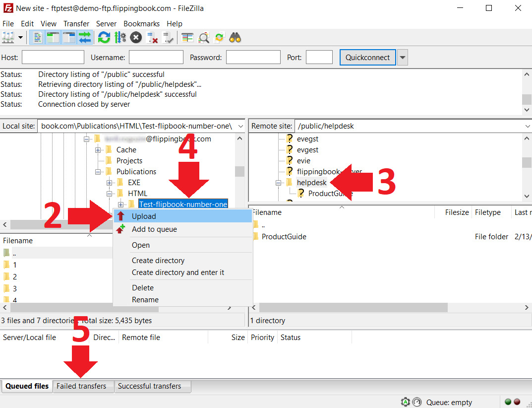Select local folder named 3
Screen dimensions: 532x408
coord(14,289)
